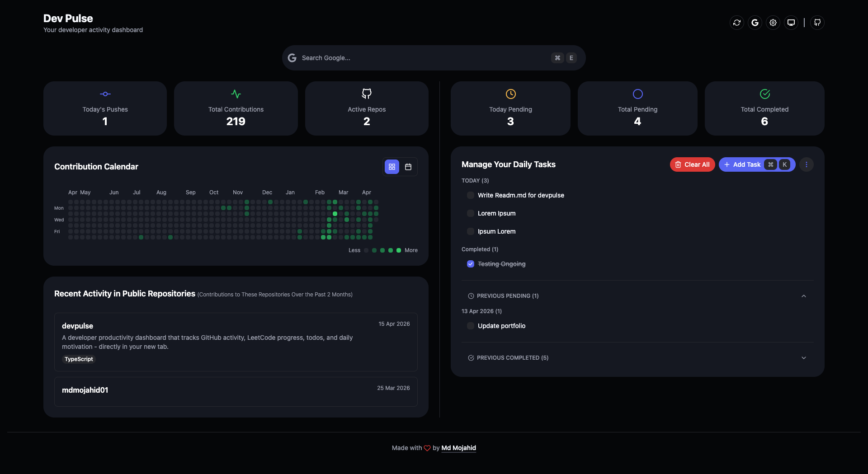Switch to calendar icon view in Contribution Calendar
Screen dimensions: 868x474
pos(408,167)
